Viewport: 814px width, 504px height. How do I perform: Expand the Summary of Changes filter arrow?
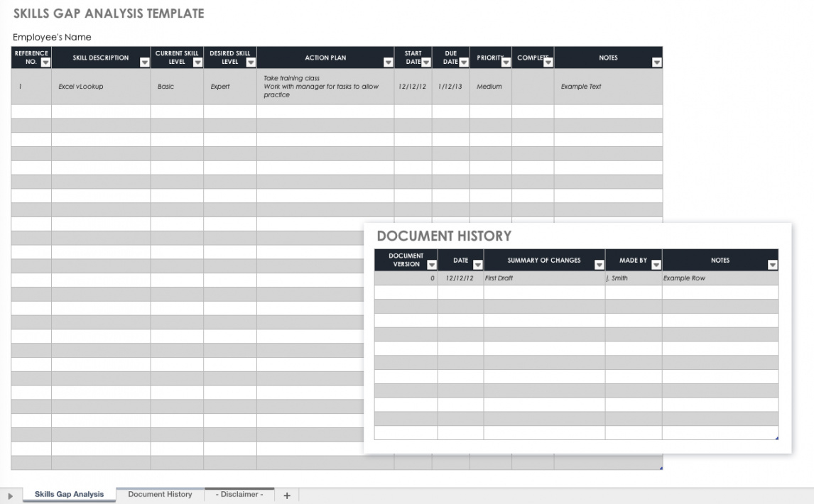tap(599, 265)
